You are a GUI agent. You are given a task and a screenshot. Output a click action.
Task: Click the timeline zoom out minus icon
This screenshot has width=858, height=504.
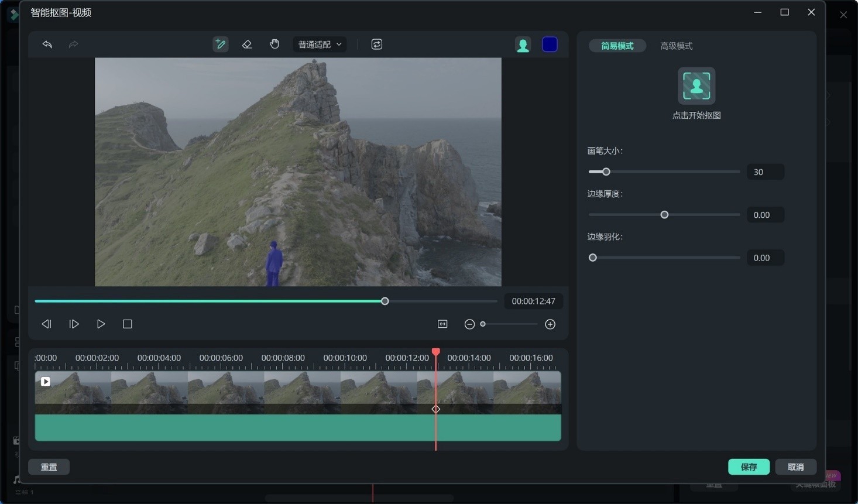(469, 324)
